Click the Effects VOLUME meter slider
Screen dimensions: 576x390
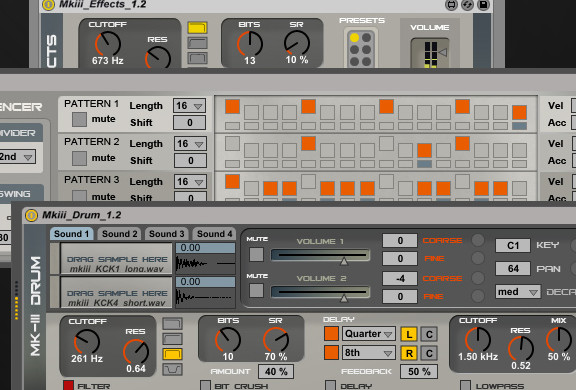coord(431,54)
